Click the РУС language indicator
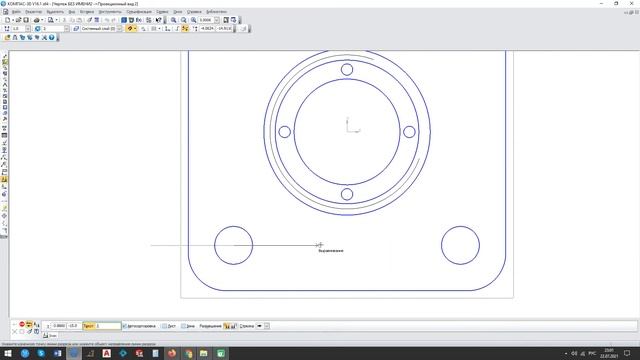 (x=592, y=353)
